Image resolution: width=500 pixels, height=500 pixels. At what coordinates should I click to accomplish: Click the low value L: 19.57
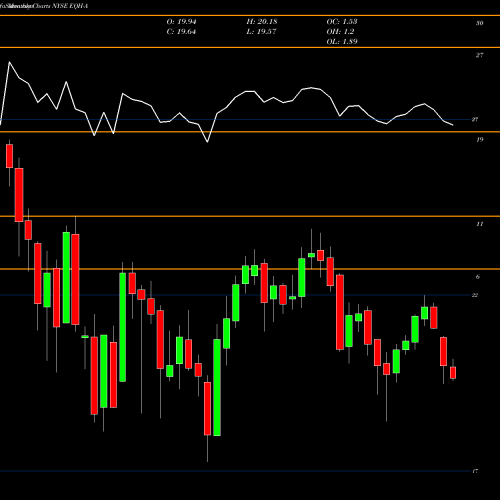coord(261,32)
